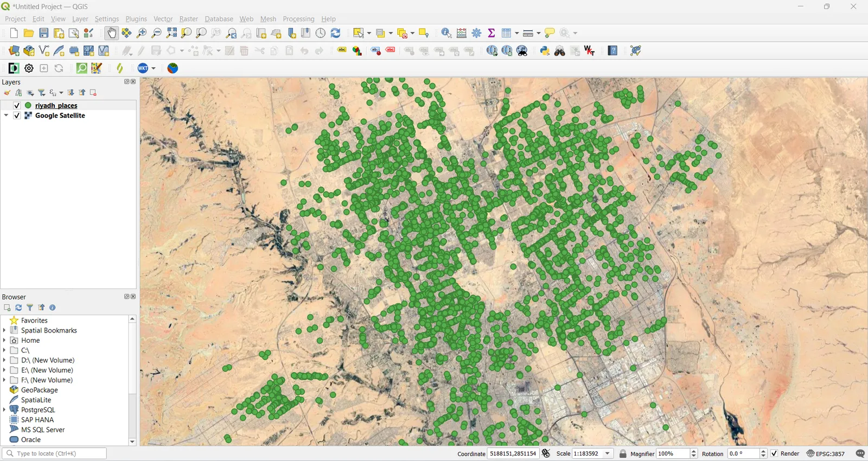Hide the riyadh_places layer
This screenshot has height=461, width=868.
click(17, 106)
